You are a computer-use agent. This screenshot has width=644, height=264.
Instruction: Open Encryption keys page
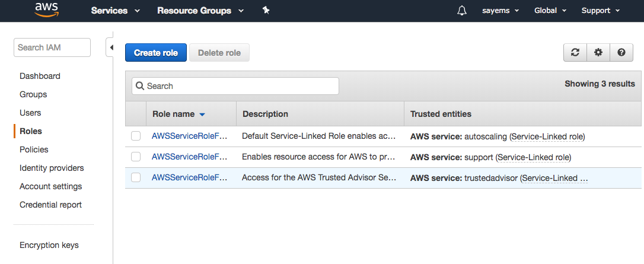pyautogui.click(x=49, y=245)
